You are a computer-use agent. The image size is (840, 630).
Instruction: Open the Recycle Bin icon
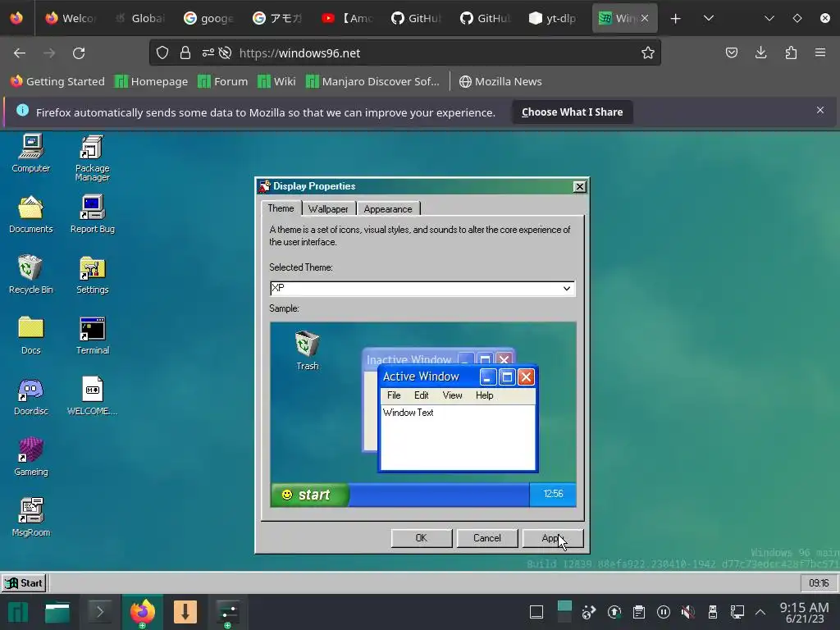coord(31,275)
